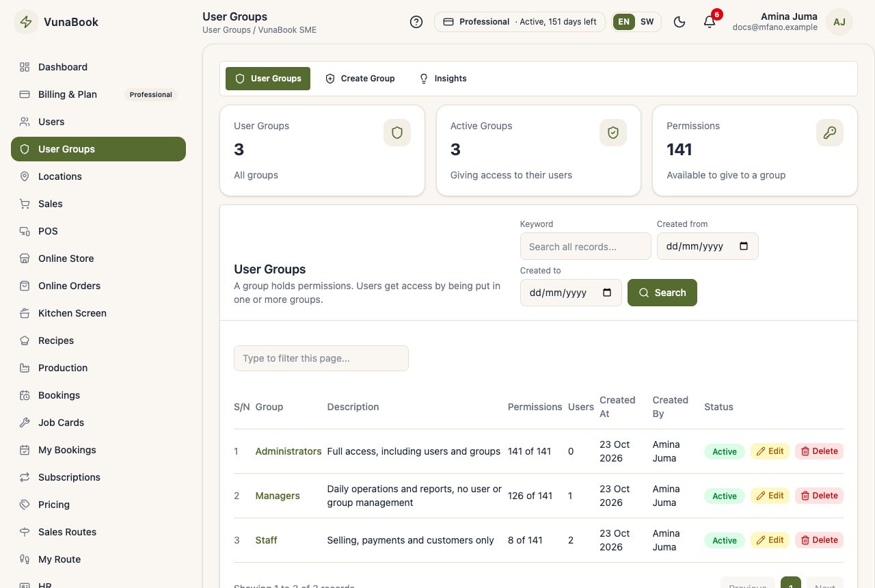875x588 pixels.
Task: Open notifications bell icon
Action: point(710,22)
